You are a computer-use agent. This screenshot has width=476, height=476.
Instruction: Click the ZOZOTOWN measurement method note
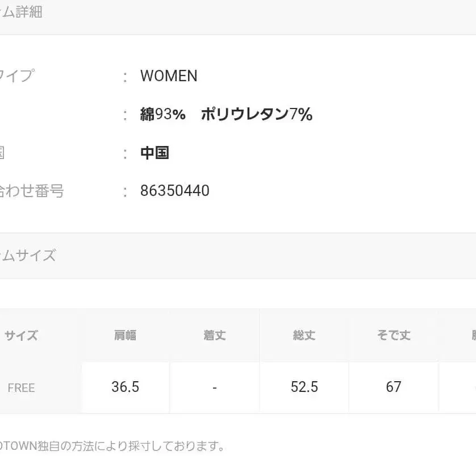click(112, 446)
